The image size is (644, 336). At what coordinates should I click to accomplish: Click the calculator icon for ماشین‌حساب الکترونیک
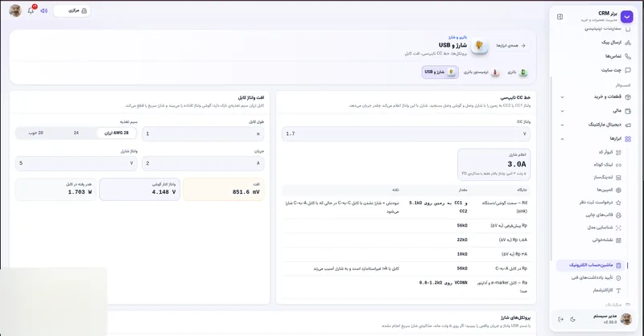coord(618,265)
